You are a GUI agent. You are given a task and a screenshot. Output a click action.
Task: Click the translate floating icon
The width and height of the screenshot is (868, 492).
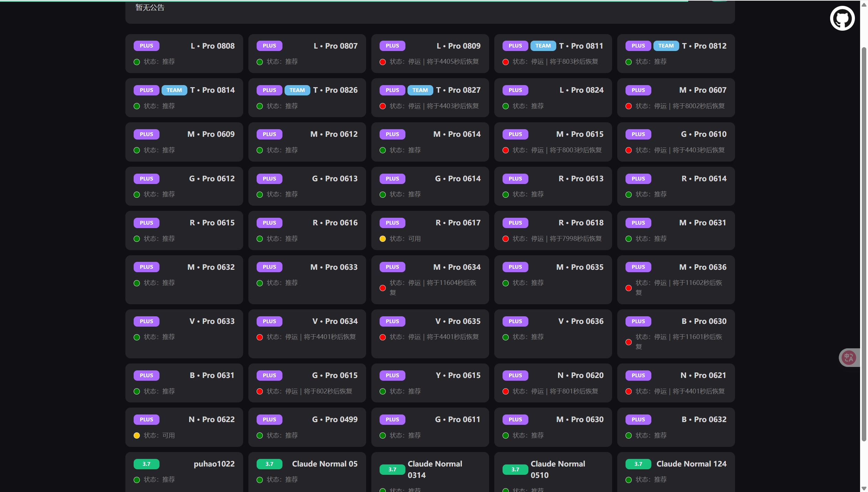[x=848, y=357]
